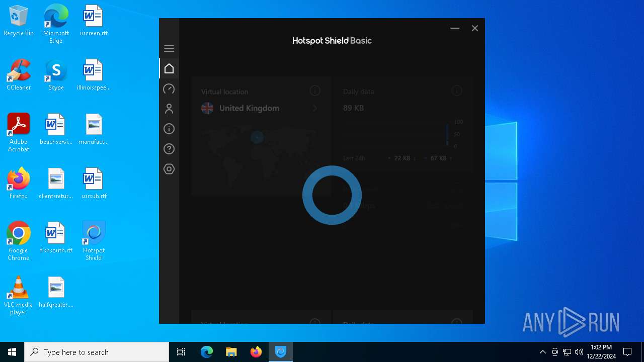The width and height of the screenshot is (644, 362).
Task: Open the illinoisspee... document on desktop
Action: click(94, 75)
